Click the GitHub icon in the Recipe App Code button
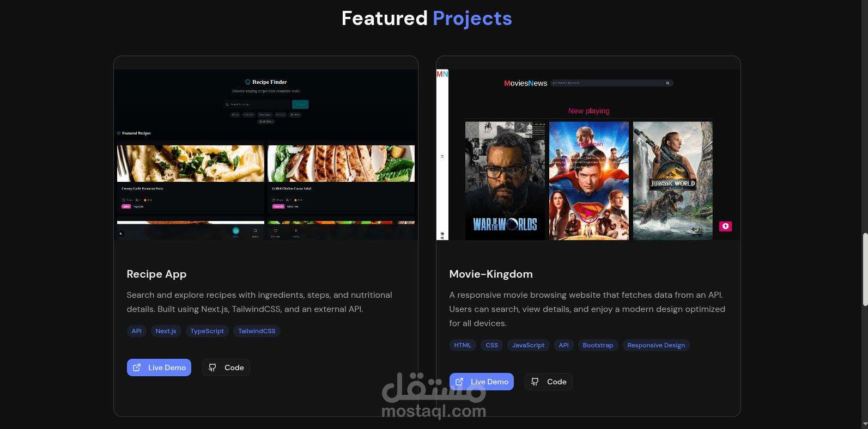868x429 pixels. tap(213, 367)
